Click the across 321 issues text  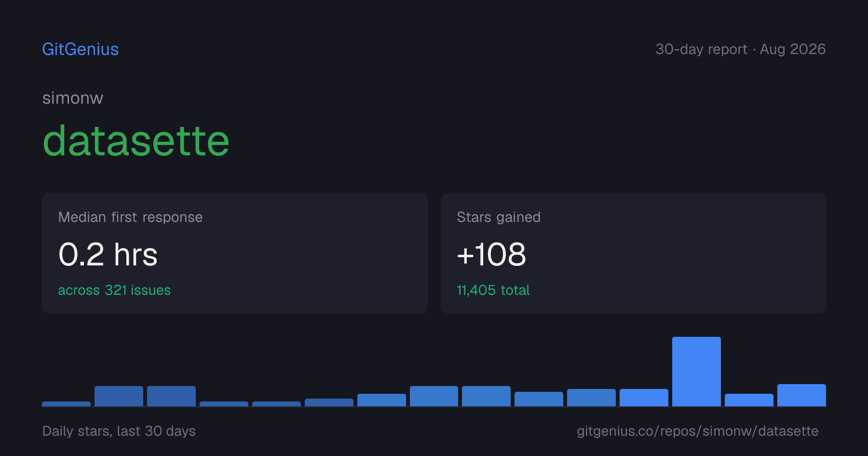coord(114,290)
